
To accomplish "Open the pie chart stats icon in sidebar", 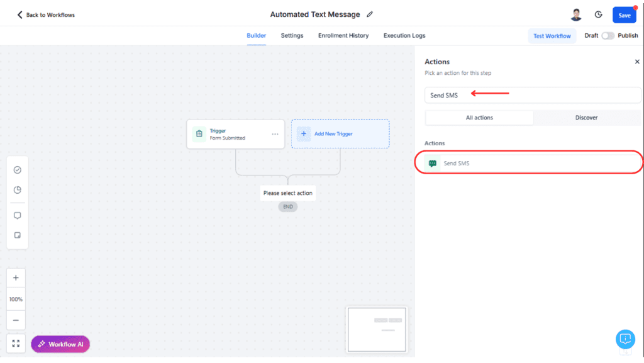I will 17,190.
